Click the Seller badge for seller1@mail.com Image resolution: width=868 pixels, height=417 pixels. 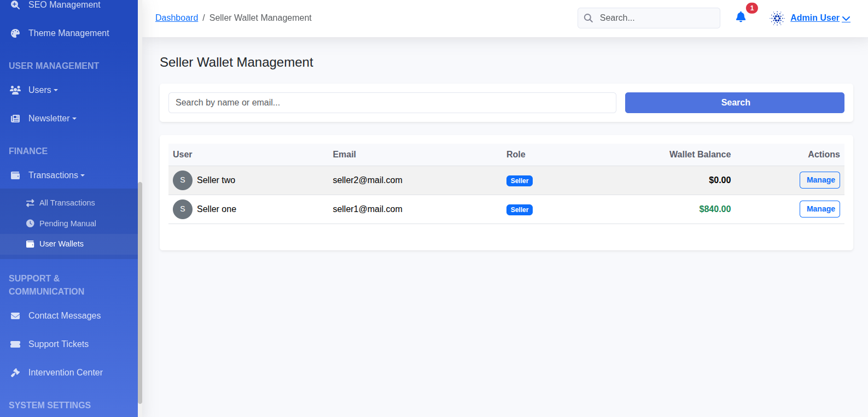click(x=520, y=210)
